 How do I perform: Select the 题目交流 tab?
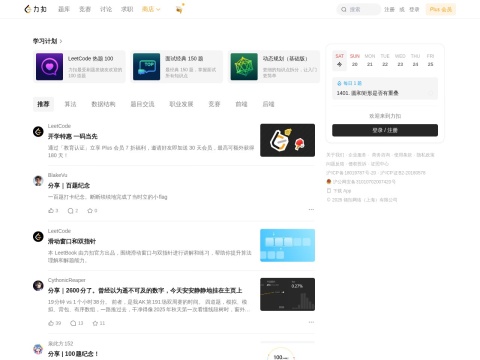point(142,104)
